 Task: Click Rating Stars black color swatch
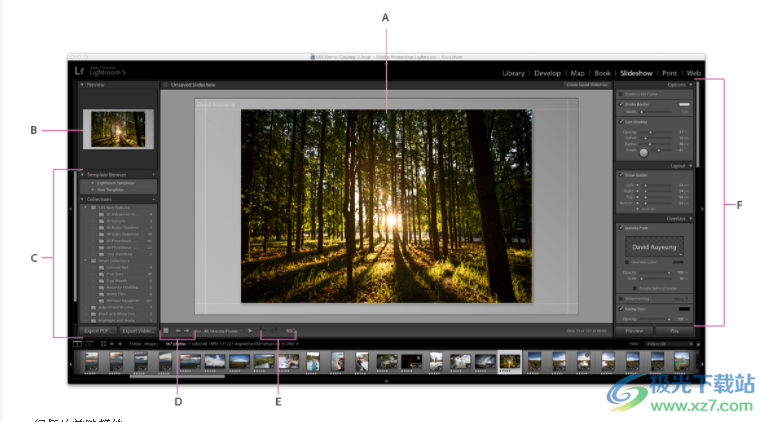684,309
